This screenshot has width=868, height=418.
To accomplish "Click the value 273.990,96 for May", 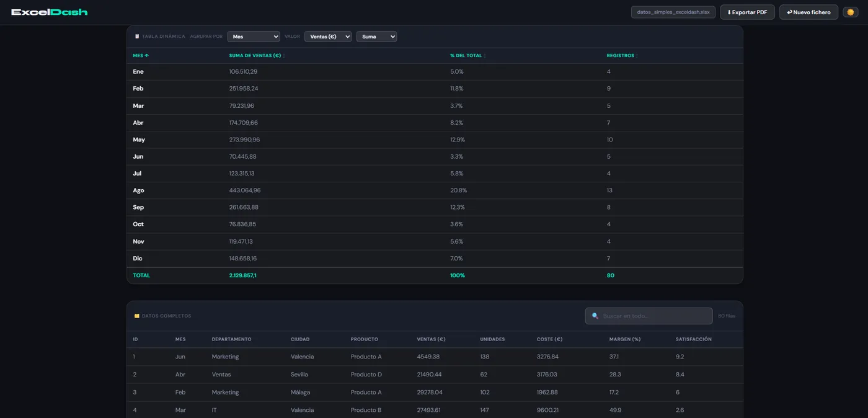I will [244, 140].
